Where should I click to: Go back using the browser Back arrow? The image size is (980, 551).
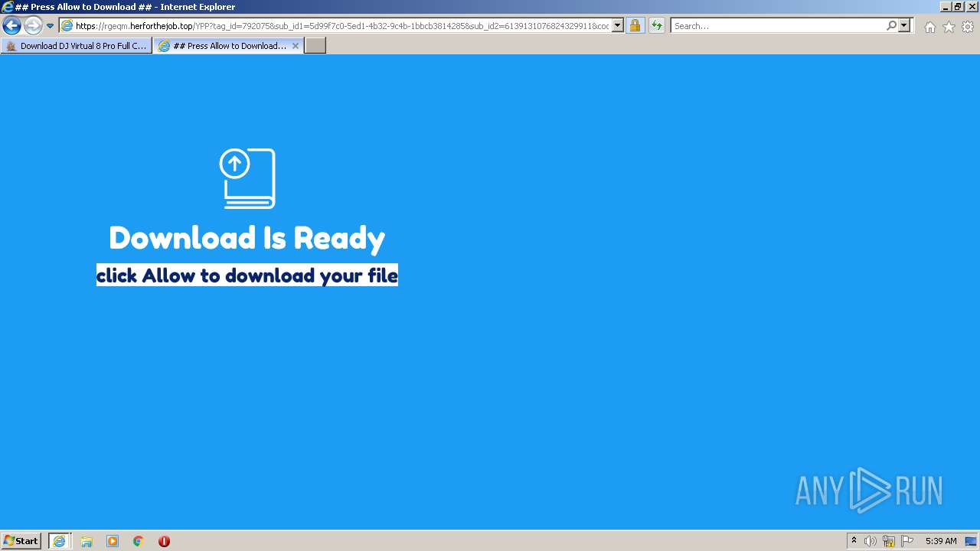click(11, 26)
